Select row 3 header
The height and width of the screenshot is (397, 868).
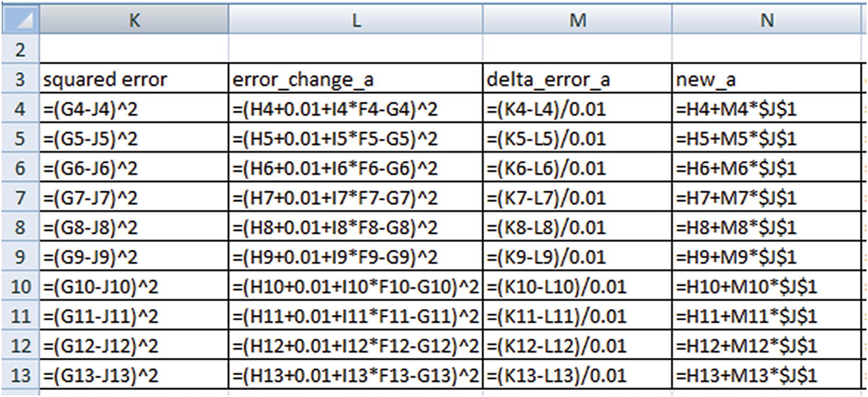point(20,79)
